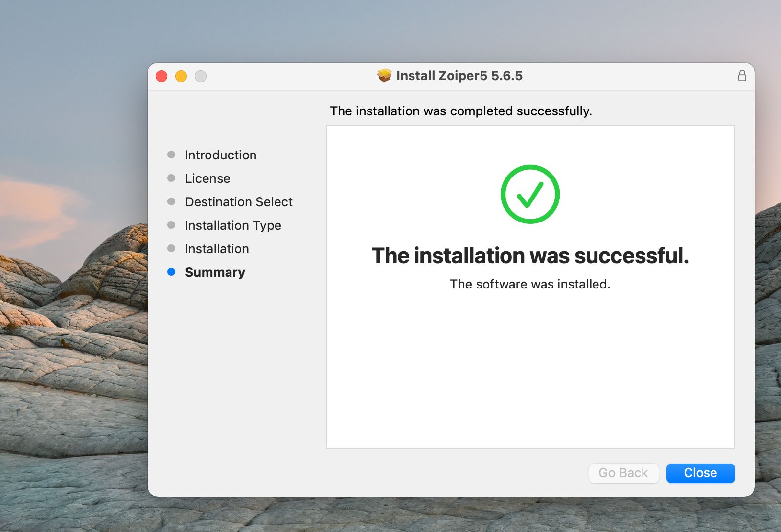Click the blue Close button

[x=700, y=473]
